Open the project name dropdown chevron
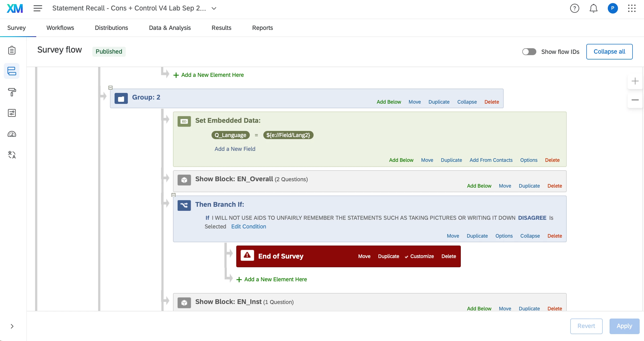 coord(214,8)
